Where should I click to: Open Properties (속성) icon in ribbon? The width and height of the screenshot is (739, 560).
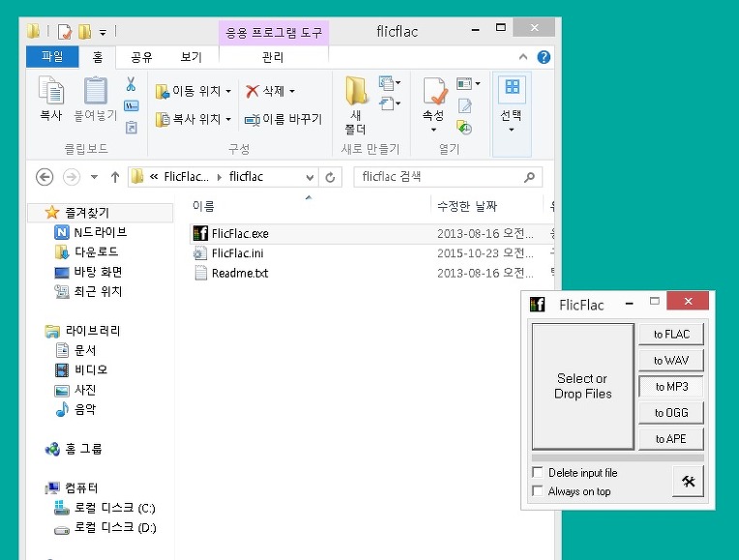[x=433, y=104]
